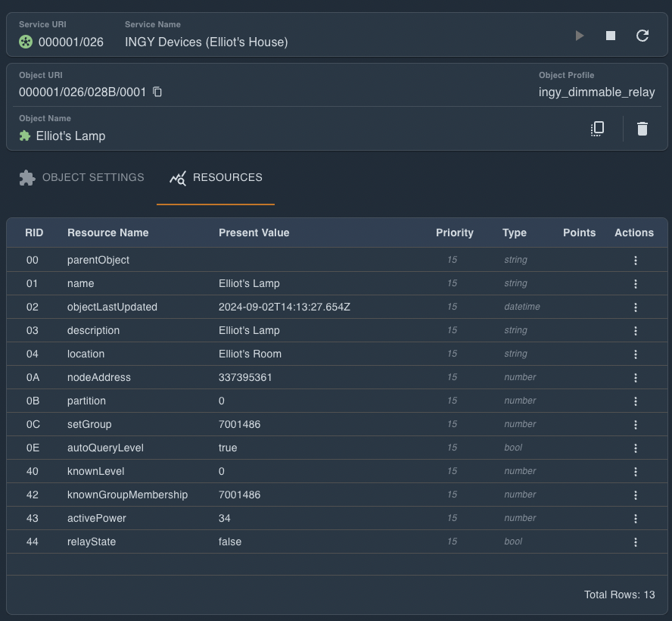Switch to the Object Settings tab
The width and height of the screenshot is (672, 621).
(82, 178)
